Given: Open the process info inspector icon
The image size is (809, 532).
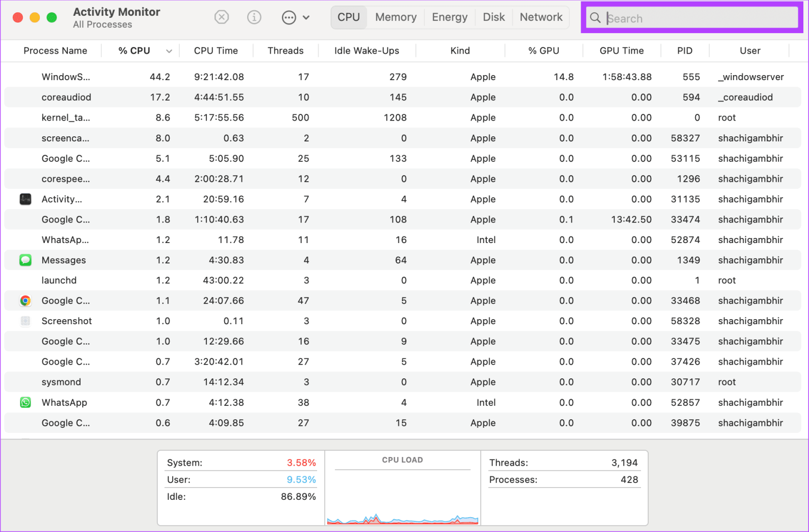Looking at the screenshot, I should [254, 17].
